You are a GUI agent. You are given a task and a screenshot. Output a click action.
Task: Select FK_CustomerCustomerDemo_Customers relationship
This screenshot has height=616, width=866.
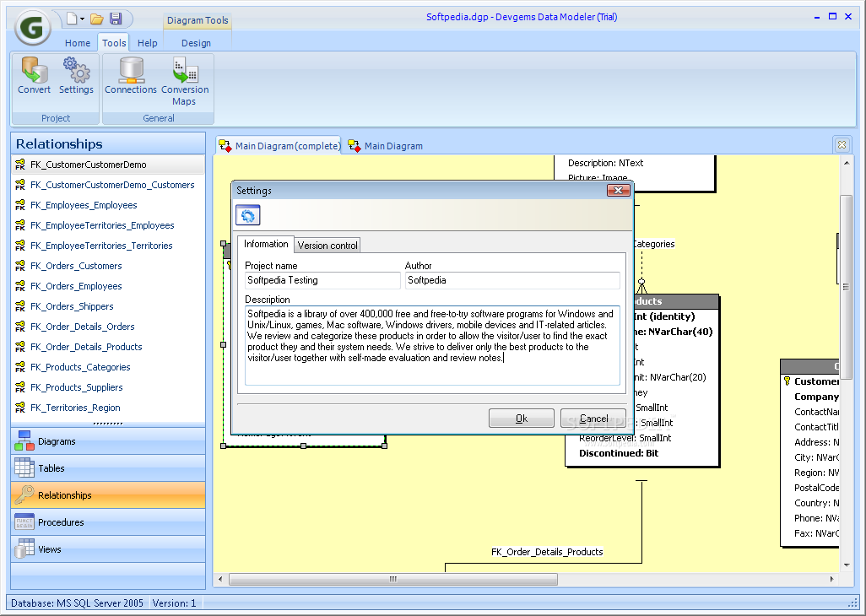pos(108,185)
